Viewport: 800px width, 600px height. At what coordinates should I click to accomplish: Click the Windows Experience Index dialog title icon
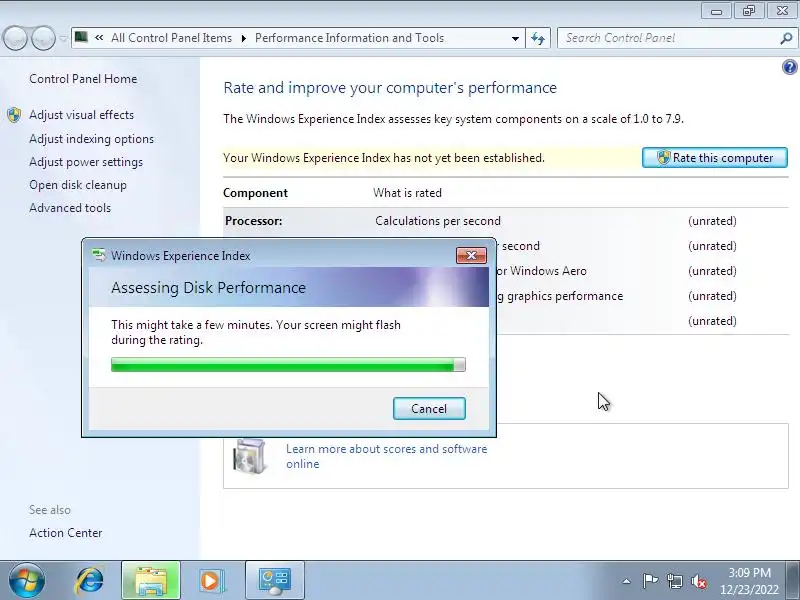coord(99,255)
